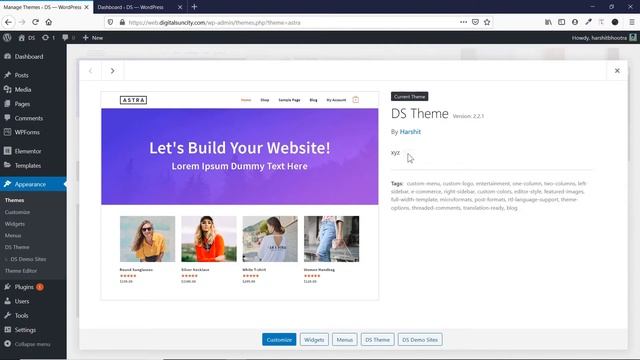Viewport: 640px width, 360px height.
Task: Close the theme details overlay
Action: [617, 71]
